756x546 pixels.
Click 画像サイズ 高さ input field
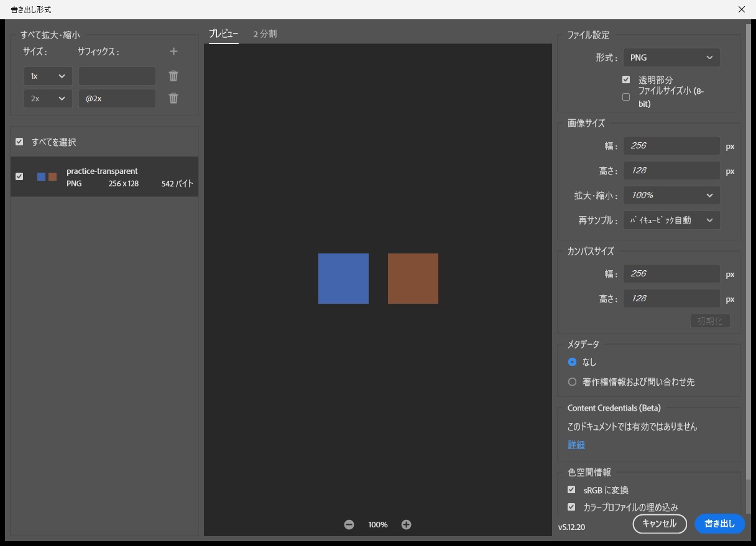671,170
